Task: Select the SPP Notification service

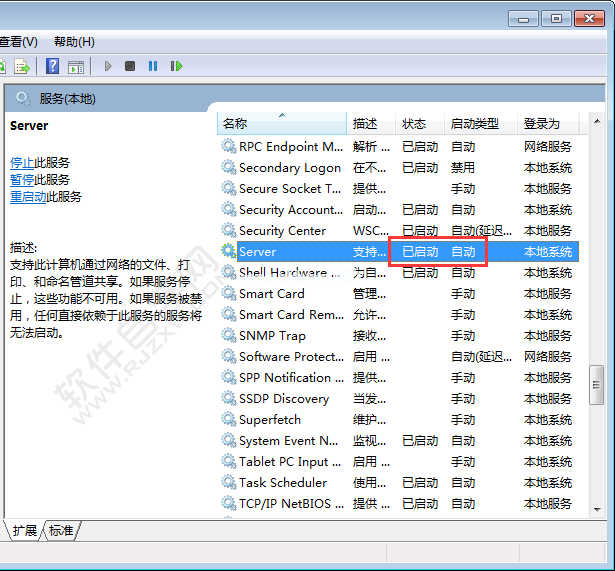Action: tap(398, 377)
